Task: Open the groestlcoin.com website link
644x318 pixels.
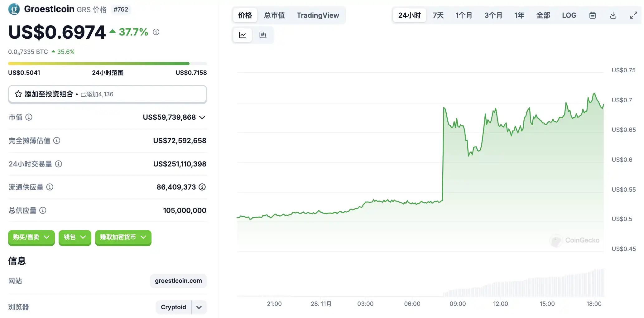Action: point(178,281)
